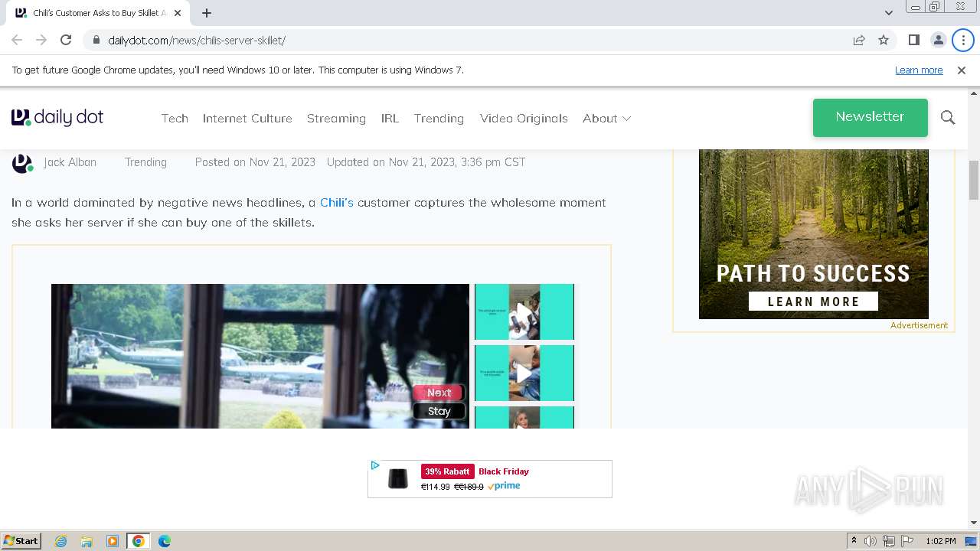Image resolution: width=980 pixels, height=551 pixels.
Task: Expand the tab search dropdown
Action: click(x=889, y=13)
